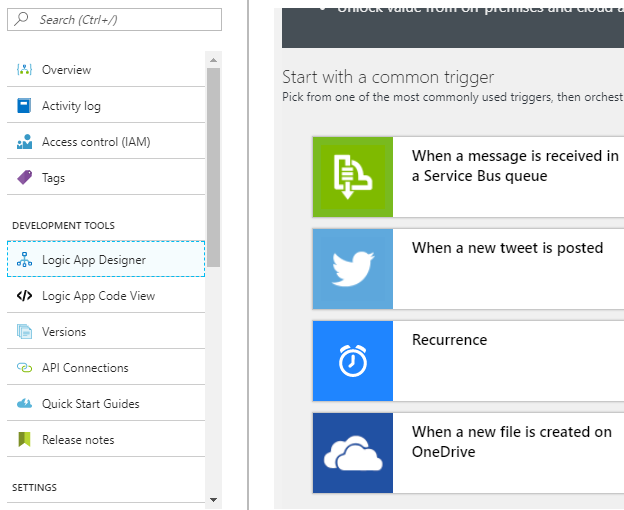
Task: Click the sidebar scroll down arrow
Action: coord(213,498)
